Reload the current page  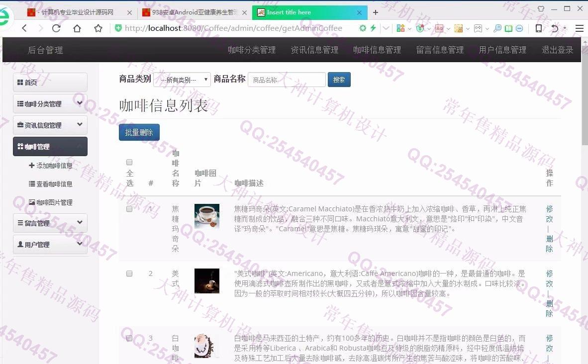(x=56, y=28)
